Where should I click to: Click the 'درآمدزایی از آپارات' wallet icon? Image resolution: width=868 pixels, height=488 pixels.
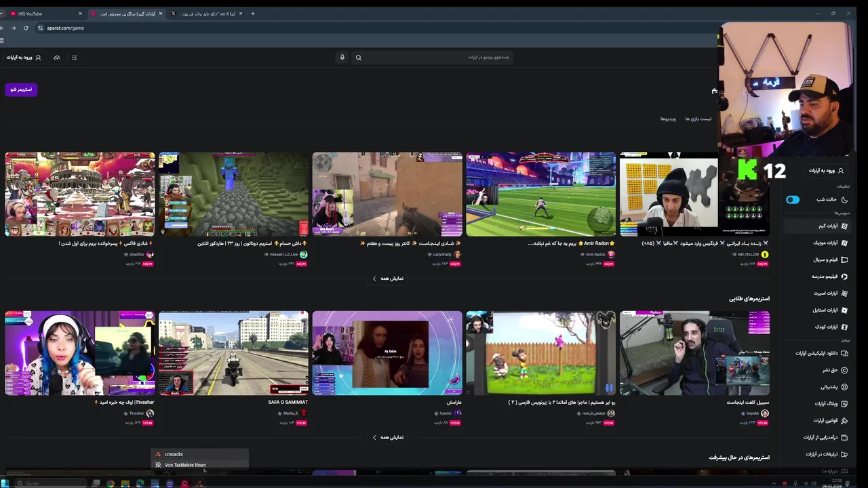click(x=844, y=438)
